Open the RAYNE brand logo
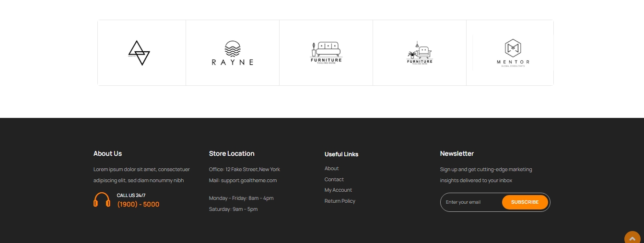This screenshot has height=243, width=644. [233, 53]
